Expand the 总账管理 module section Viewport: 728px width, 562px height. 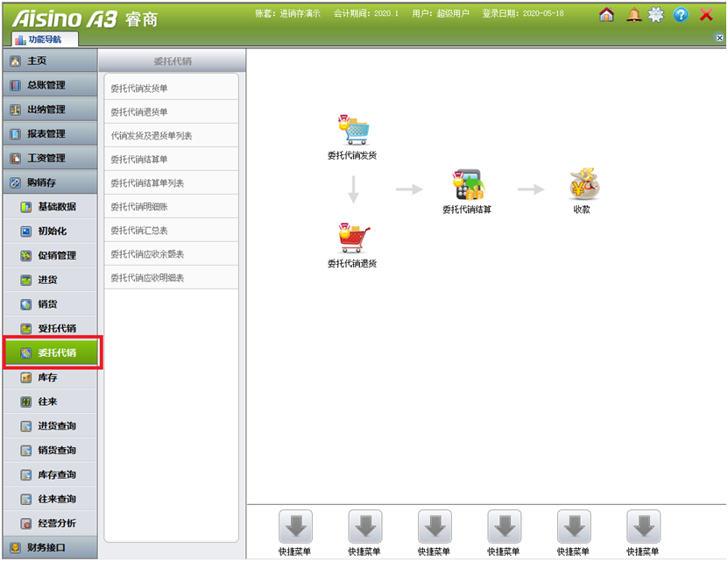click(49, 85)
